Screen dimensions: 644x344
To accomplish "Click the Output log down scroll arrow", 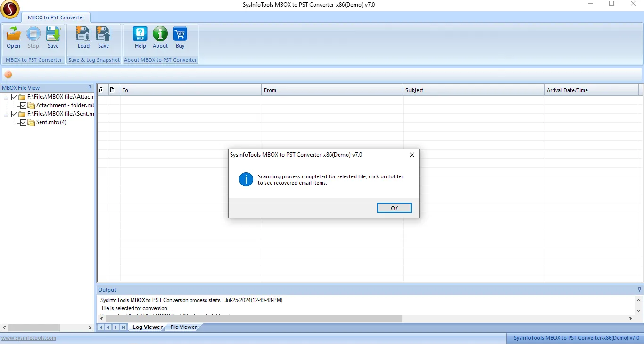I will pyautogui.click(x=639, y=311).
